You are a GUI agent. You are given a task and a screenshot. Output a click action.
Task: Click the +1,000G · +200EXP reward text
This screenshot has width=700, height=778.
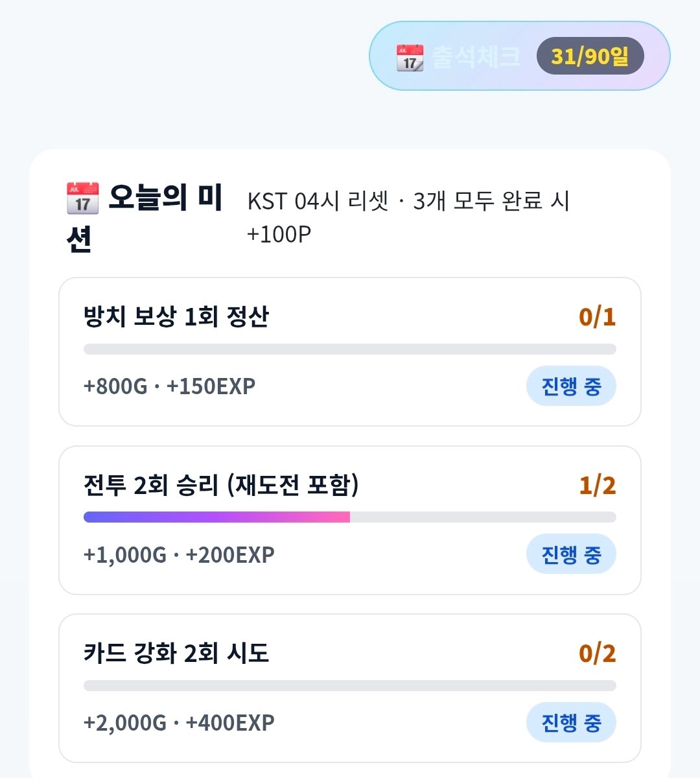tap(179, 554)
